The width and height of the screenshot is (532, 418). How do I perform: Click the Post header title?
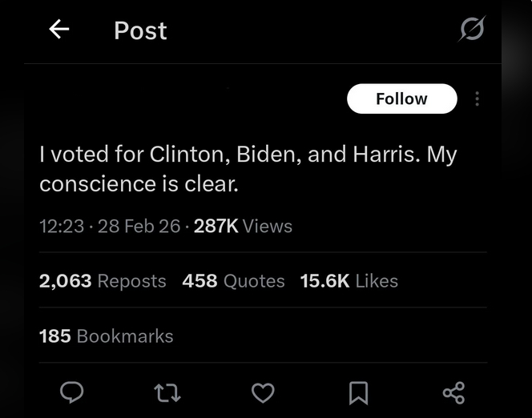click(x=140, y=30)
